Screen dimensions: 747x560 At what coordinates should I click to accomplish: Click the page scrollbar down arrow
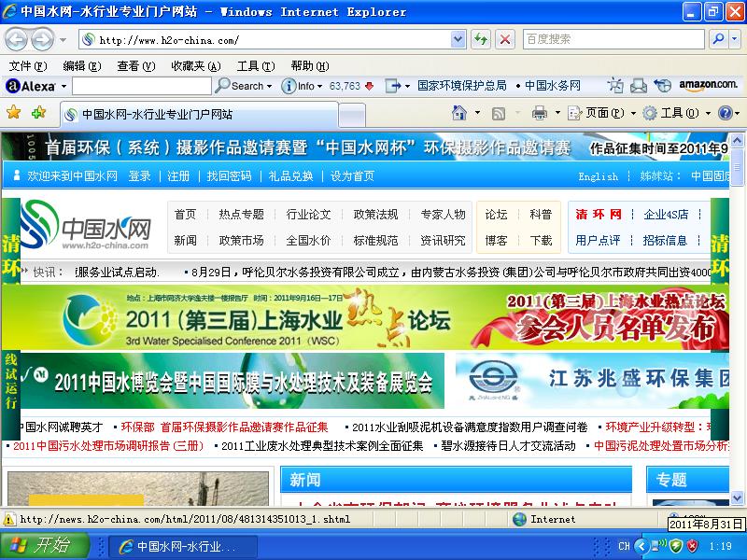point(737,498)
